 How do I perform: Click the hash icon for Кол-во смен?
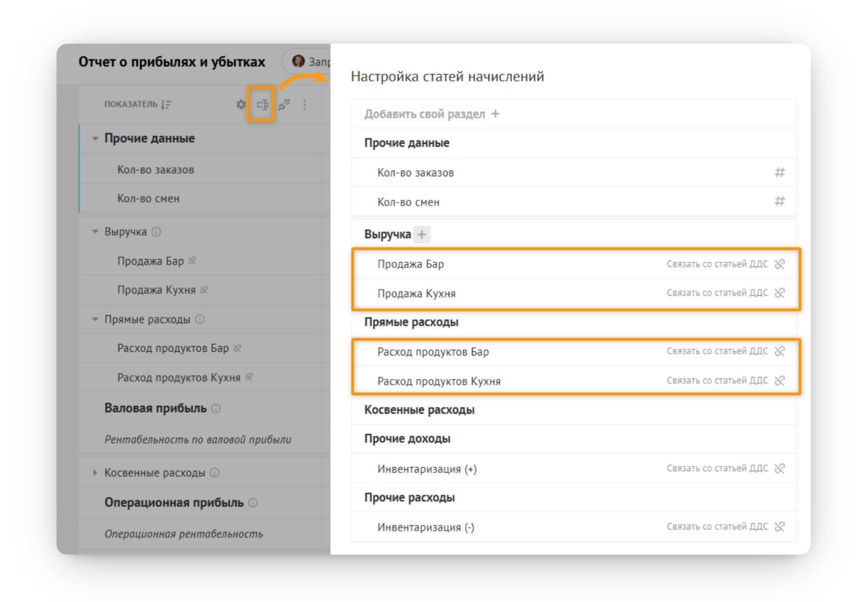click(x=779, y=201)
